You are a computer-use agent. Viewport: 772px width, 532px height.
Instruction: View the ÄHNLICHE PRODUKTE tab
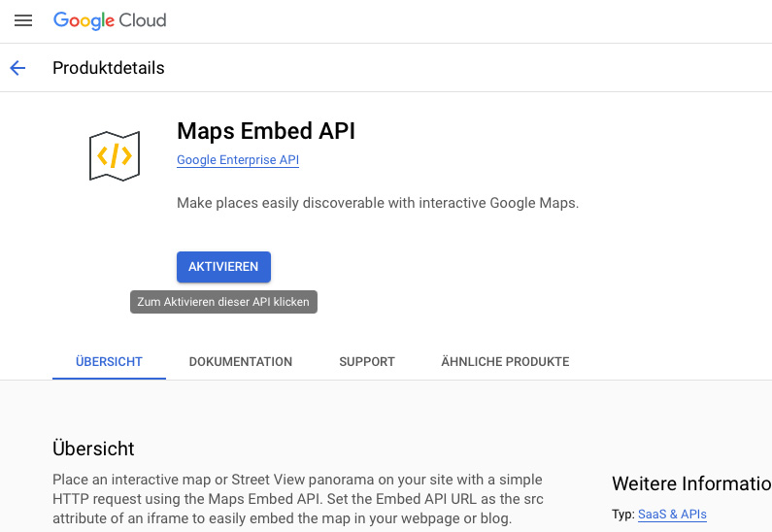click(505, 362)
